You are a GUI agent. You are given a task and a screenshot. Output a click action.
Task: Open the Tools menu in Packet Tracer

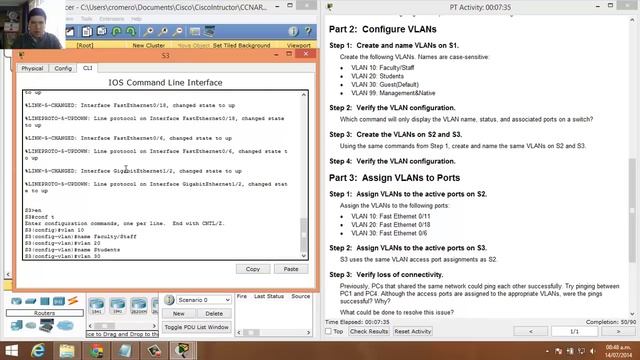[x=87, y=19]
